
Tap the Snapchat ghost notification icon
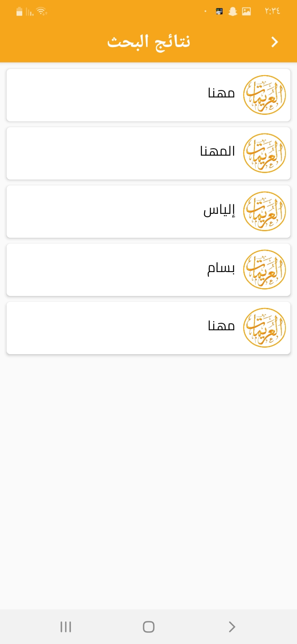(233, 12)
